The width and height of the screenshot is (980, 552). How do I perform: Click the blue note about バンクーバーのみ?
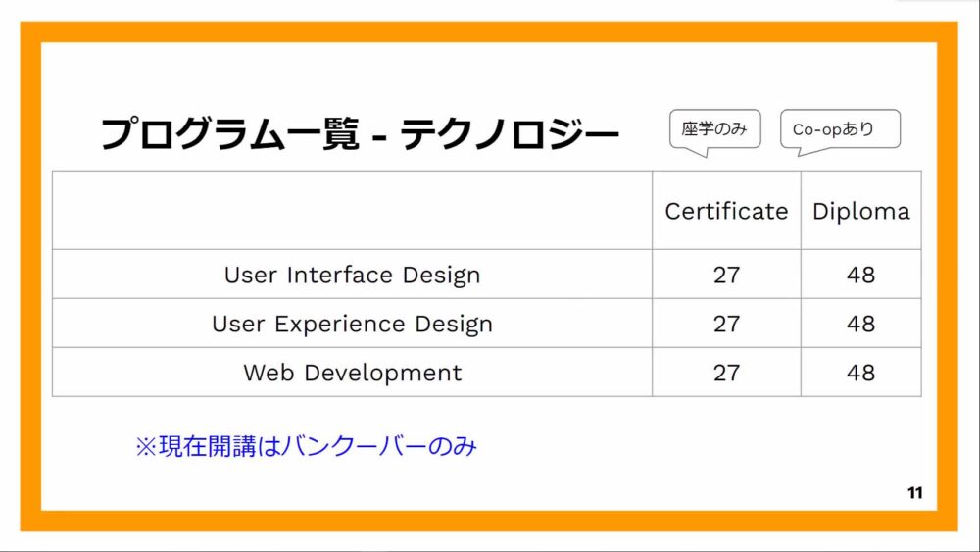pos(306,446)
